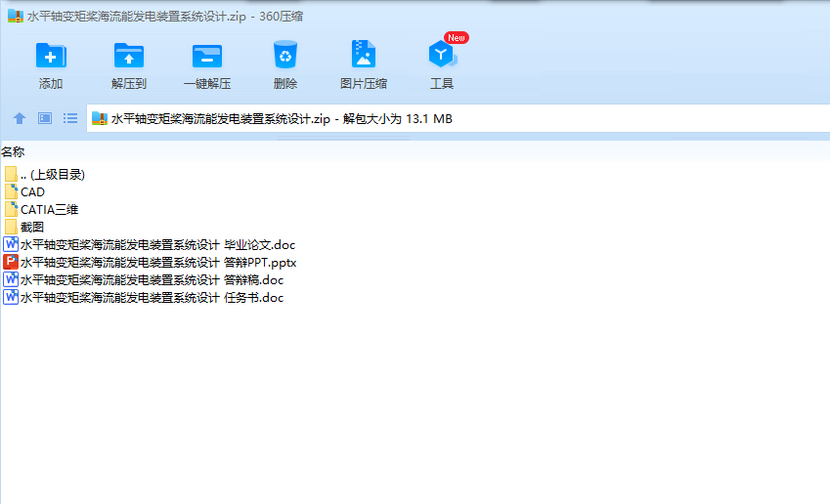
Task: Select the .. (上级目录) parent folder row
Action: pyautogui.click(x=44, y=175)
